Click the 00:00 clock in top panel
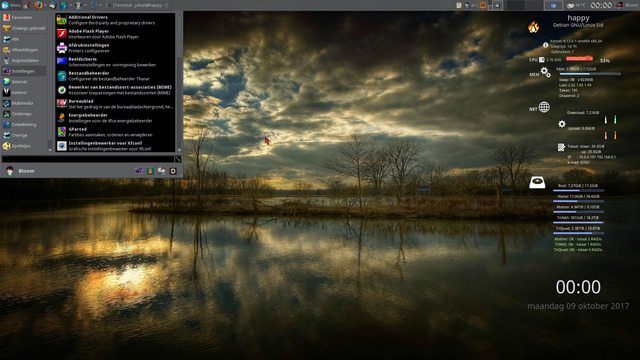This screenshot has width=640, height=360. (x=601, y=5)
